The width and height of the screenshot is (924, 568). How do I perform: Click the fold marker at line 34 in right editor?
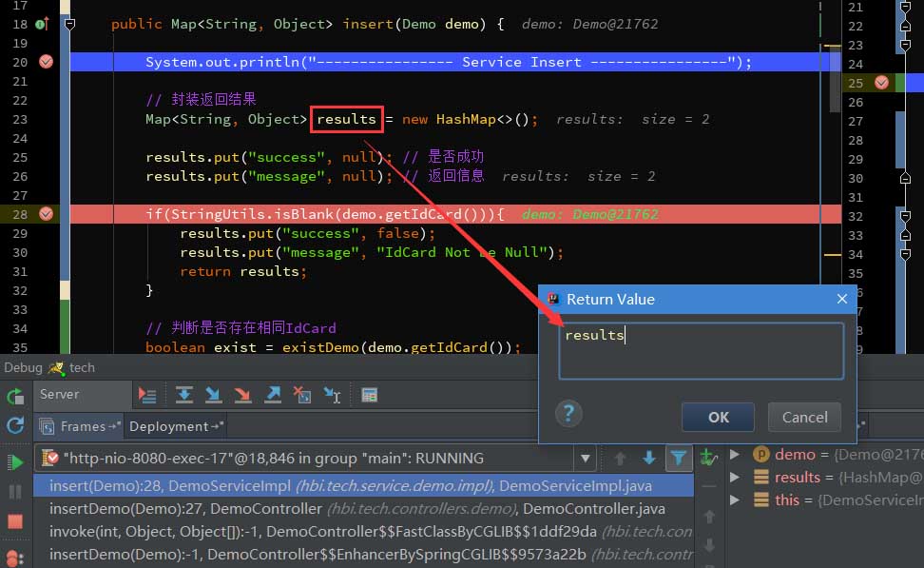click(x=906, y=254)
